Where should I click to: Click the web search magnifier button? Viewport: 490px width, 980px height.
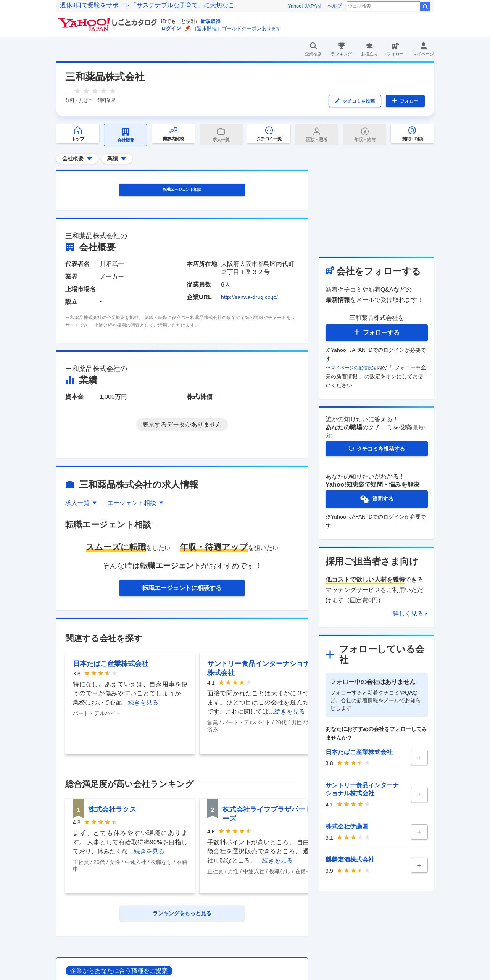pos(425,6)
